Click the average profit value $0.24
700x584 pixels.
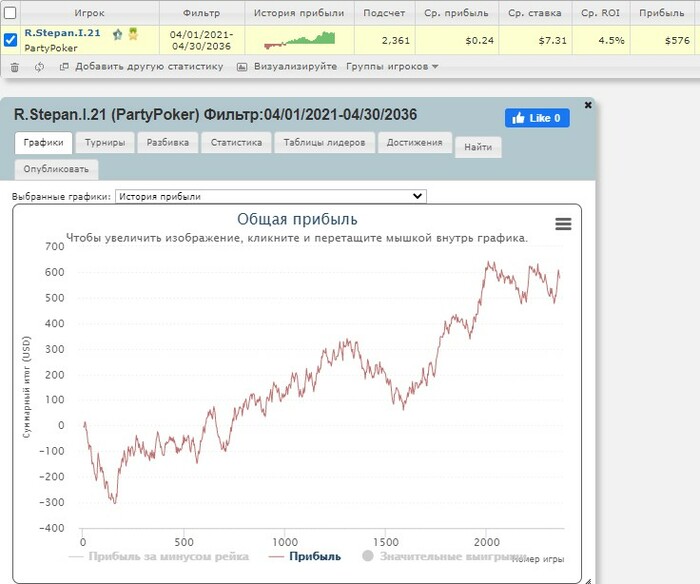pos(479,41)
